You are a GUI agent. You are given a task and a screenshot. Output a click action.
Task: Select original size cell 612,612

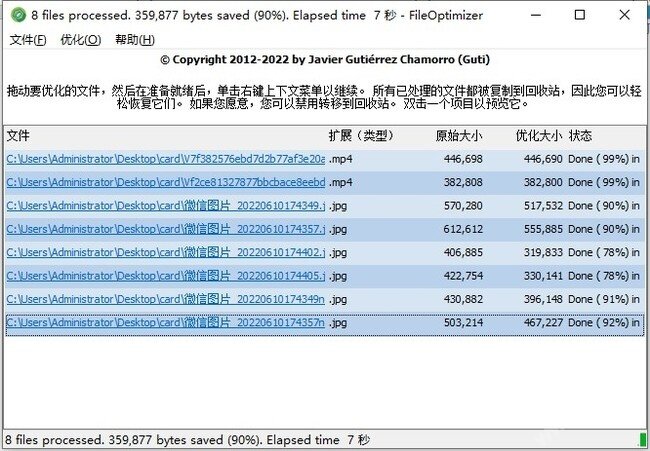[x=463, y=229]
